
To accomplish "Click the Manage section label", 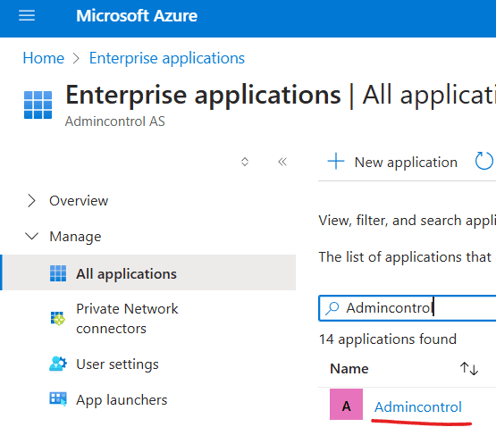I will tap(75, 237).
